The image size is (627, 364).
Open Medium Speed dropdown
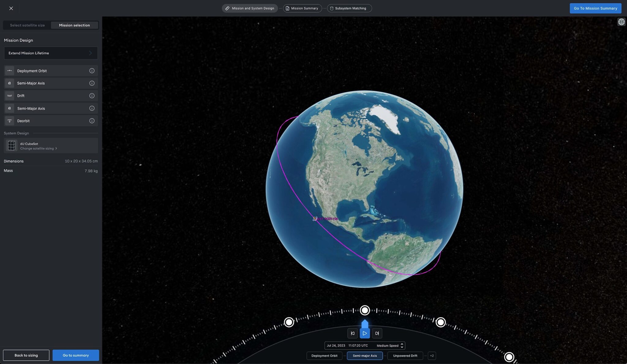[x=390, y=346]
